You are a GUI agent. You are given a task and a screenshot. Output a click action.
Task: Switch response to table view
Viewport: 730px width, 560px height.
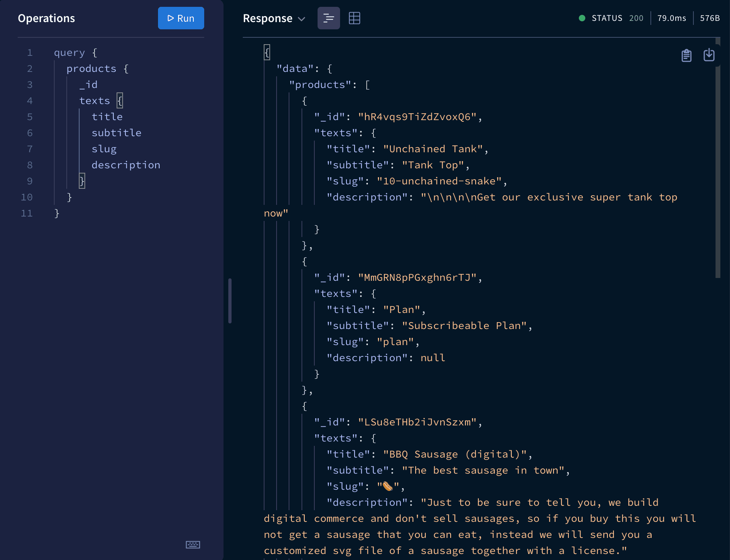tap(354, 18)
